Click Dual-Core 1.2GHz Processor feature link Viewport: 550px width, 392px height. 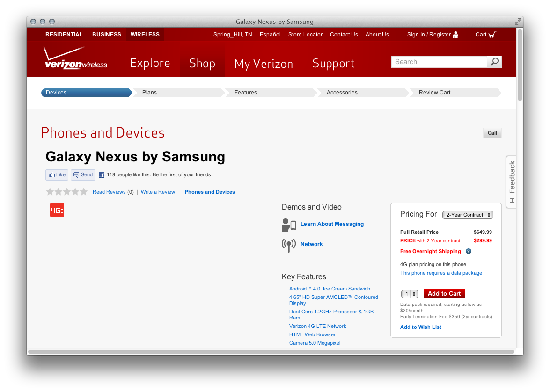tap(331, 314)
